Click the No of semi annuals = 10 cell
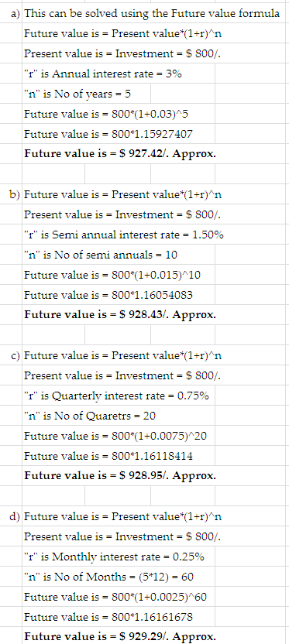The image size is (289, 644). click(101, 255)
